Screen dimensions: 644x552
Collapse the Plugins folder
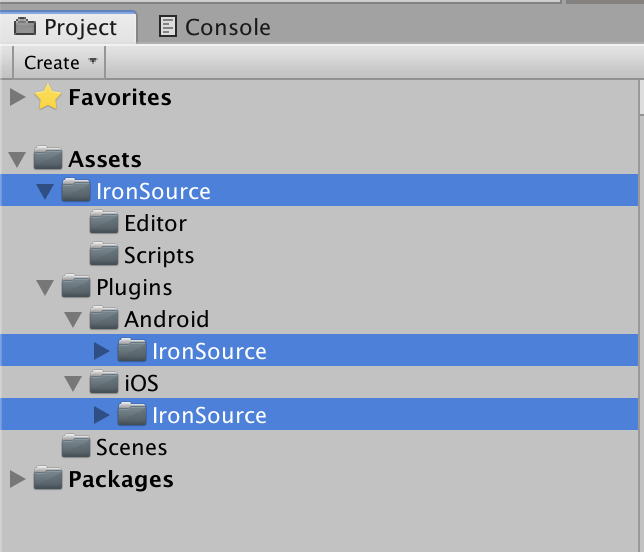click(x=45, y=288)
